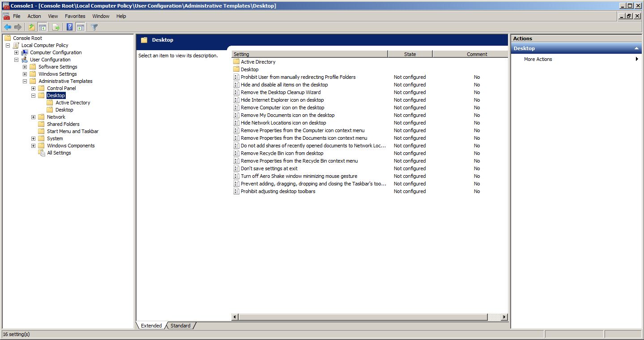This screenshot has width=644, height=340.
Task: Click policy icon for Prohibit adjusting desktop toolbars
Action: click(x=237, y=191)
